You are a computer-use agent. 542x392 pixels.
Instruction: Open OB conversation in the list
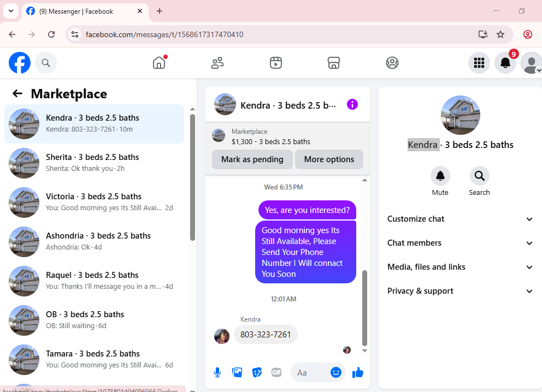(94, 320)
